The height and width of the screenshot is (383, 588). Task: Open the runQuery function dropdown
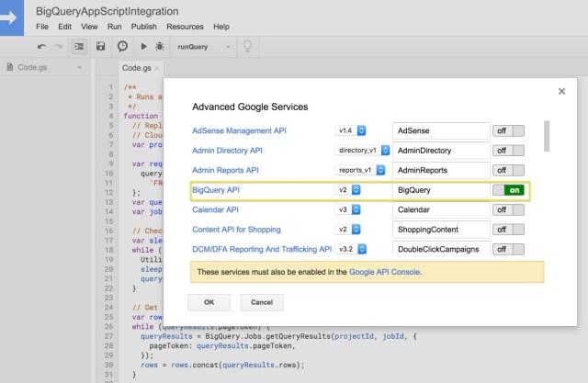point(204,47)
